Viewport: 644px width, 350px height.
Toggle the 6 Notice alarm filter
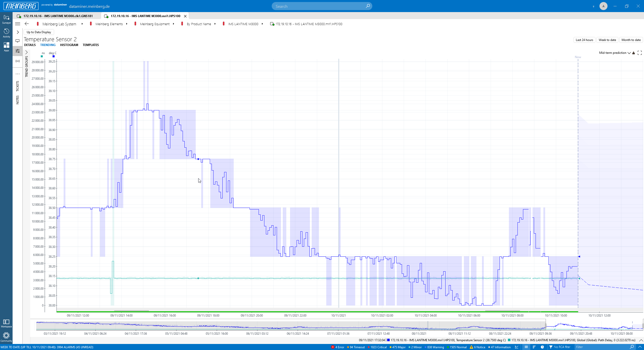click(x=478, y=347)
